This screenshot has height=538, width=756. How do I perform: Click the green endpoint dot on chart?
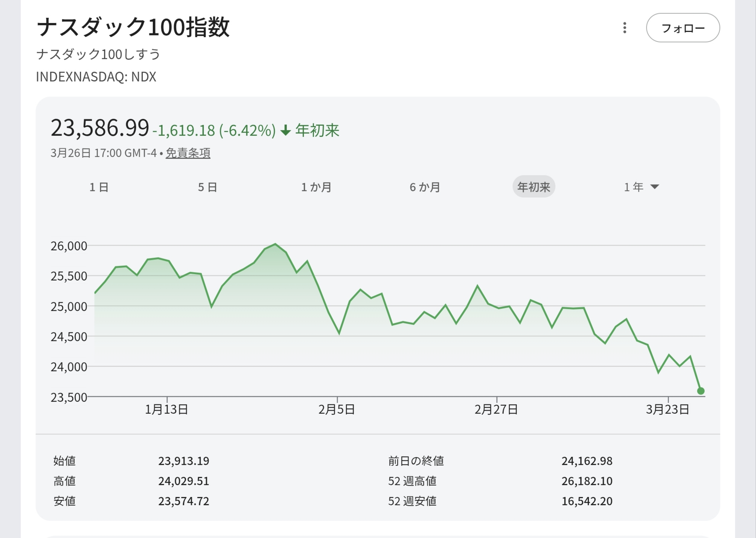tap(701, 391)
